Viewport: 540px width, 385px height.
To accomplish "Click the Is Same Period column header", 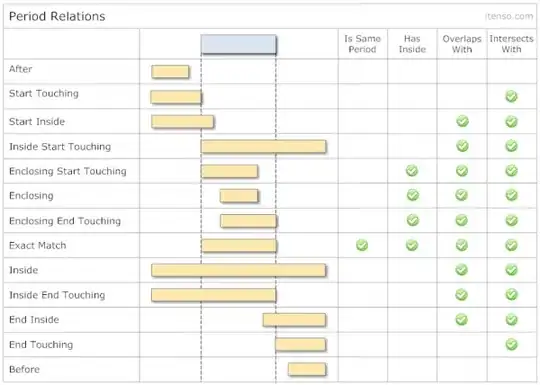I will [x=362, y=44].
